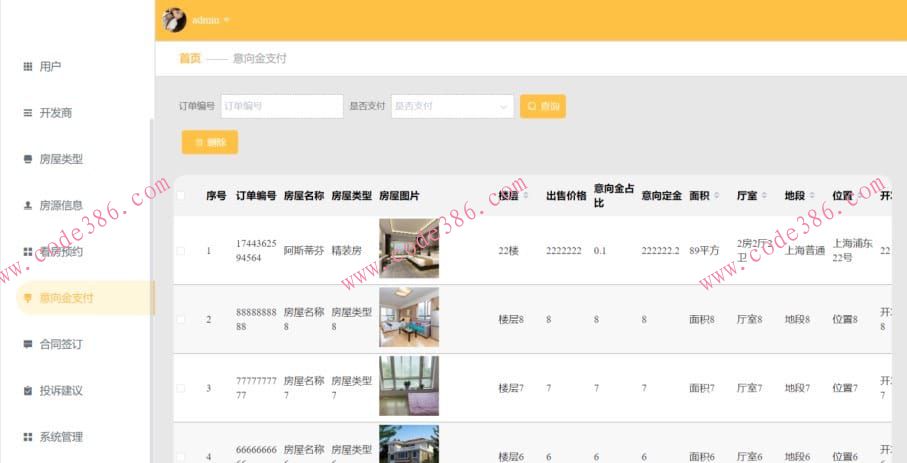The image size is (907, 463).
Task: Click the 厅室8 cell
Action: (750, 319)
